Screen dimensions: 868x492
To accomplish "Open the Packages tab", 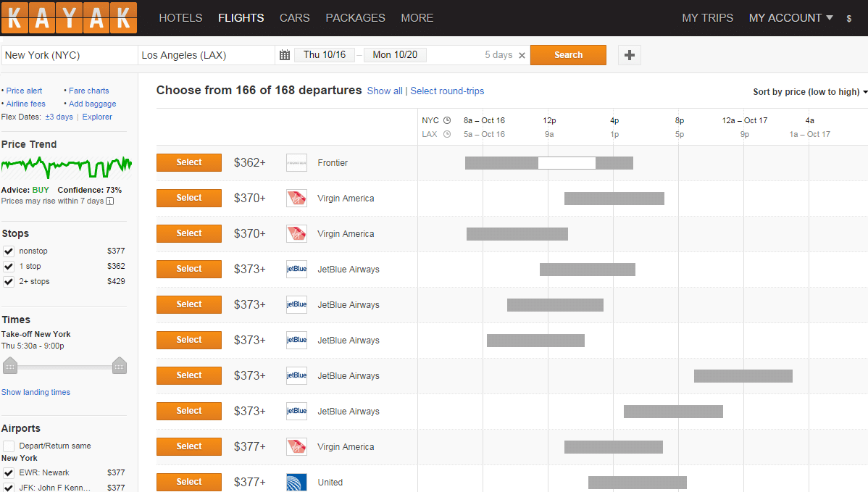I will (356, 17).
